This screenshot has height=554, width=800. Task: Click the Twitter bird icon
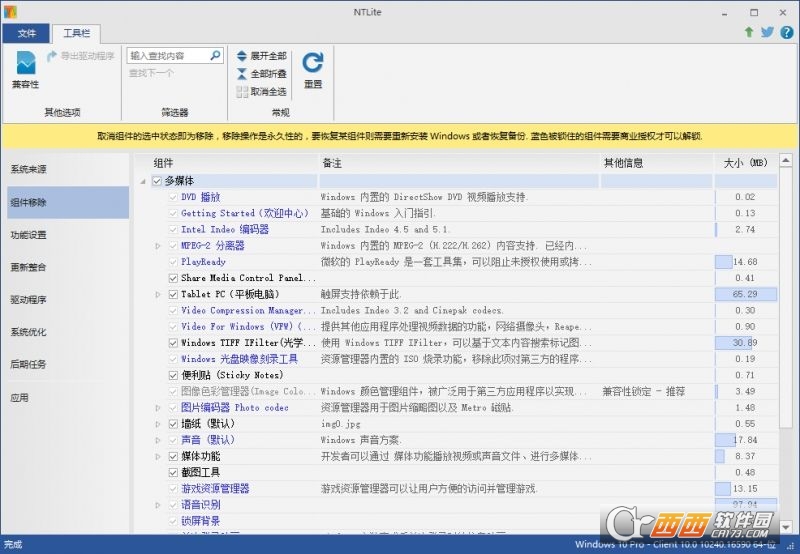coord(767,32)
